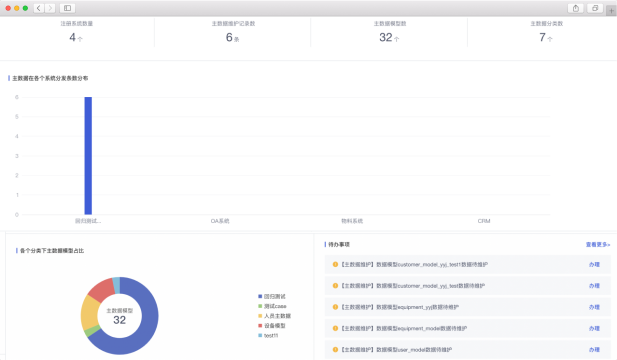Click the 物料系统 axis label

click(352, 221)
